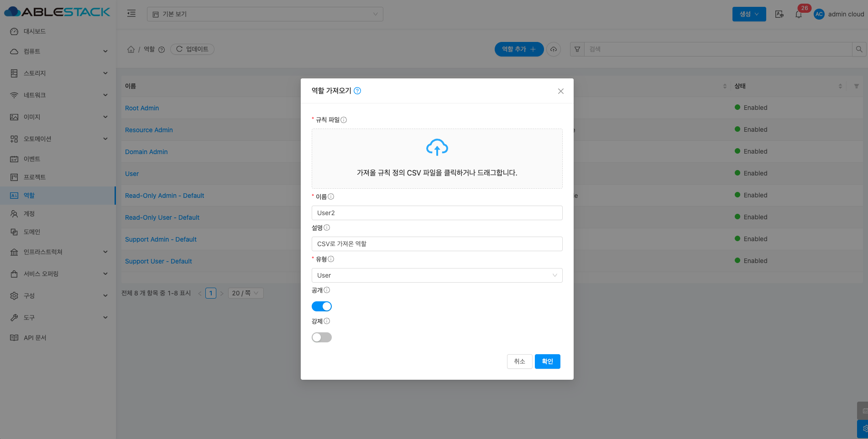Click the CSV file drop zone text
The image size is (868, 439).
click(x=437, y=173)
